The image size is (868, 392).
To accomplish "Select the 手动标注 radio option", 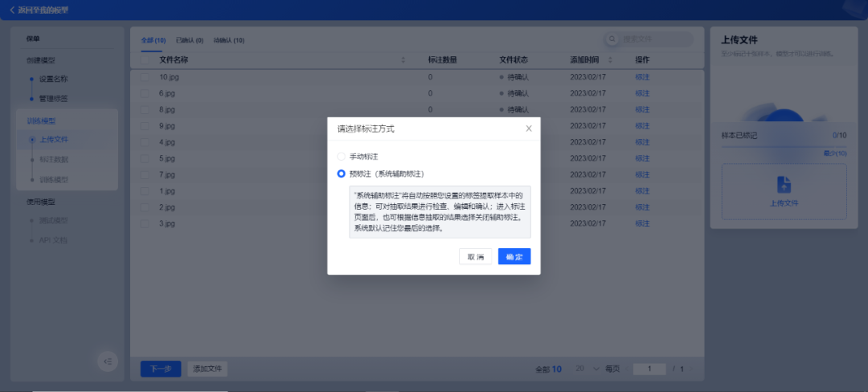I will (x=341, y=157).
